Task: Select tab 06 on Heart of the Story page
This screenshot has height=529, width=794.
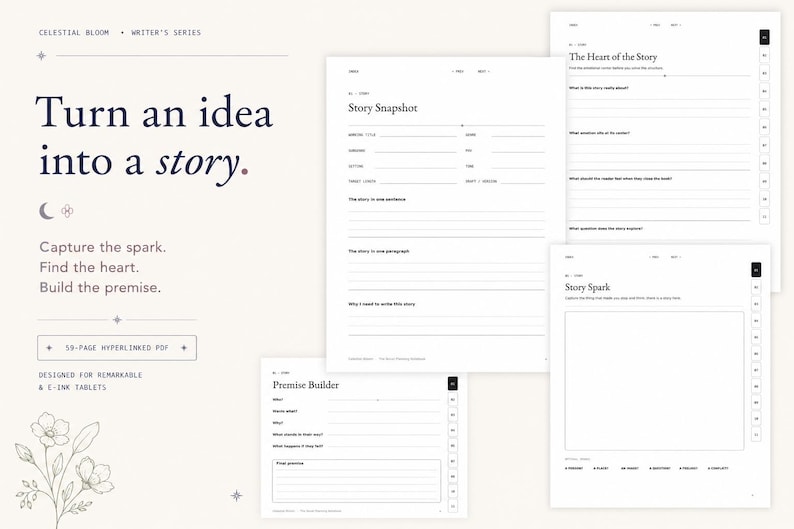Action: (x=765, y=127)
